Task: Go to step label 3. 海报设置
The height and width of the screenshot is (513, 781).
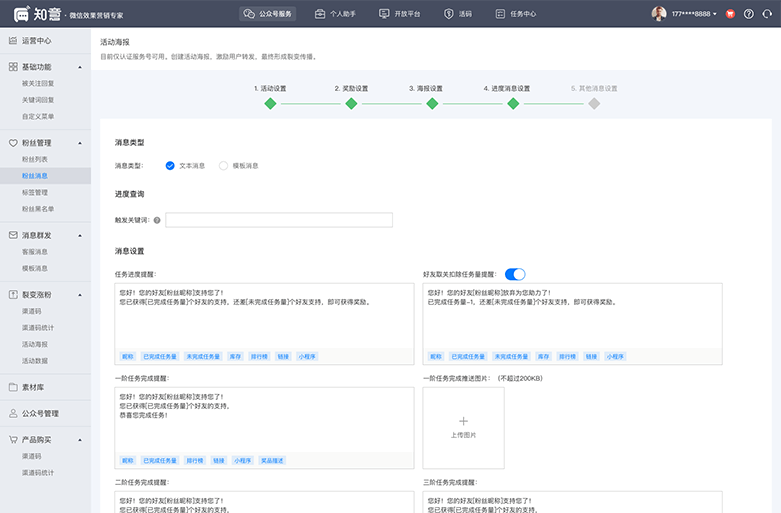Action: (426, 88)
